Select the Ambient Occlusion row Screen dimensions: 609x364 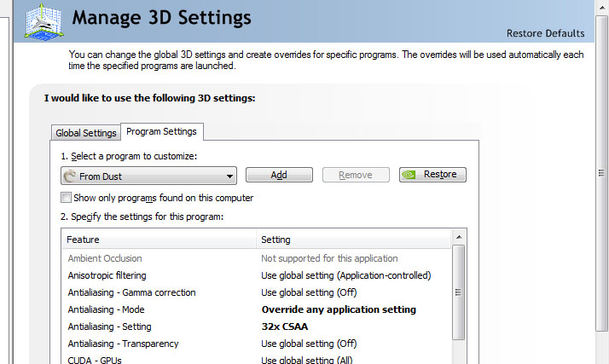pyautogui.click(x=257, y=258)
